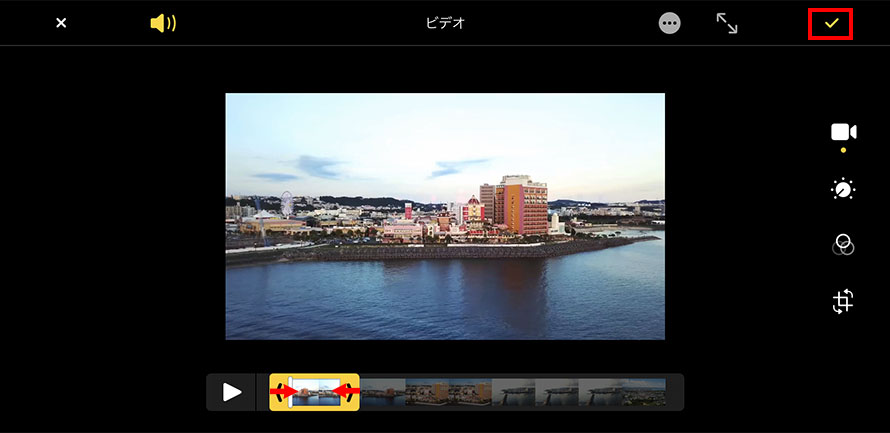Play the video clip

[x=232, y=392]
